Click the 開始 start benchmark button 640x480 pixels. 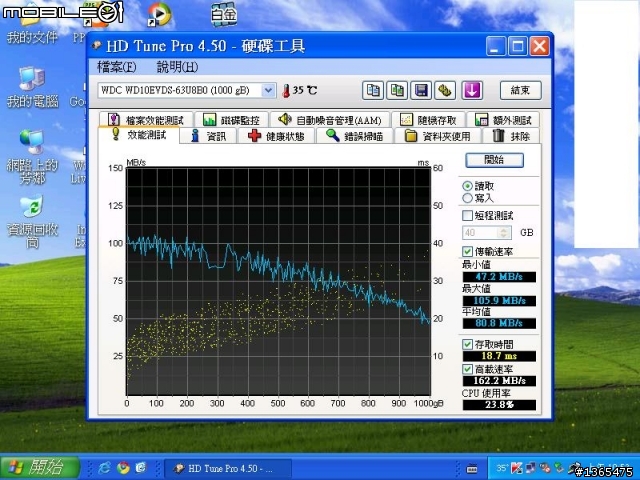pos(494,160)
